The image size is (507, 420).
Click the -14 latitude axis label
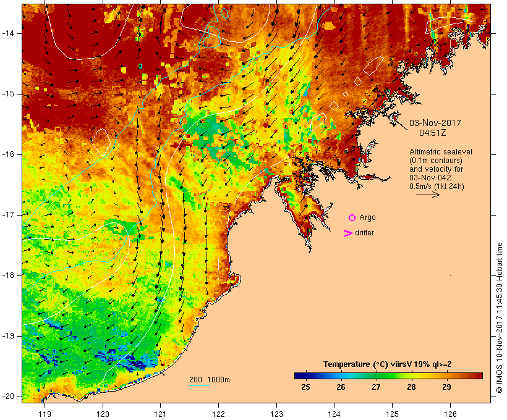click(x=8, y=33)
